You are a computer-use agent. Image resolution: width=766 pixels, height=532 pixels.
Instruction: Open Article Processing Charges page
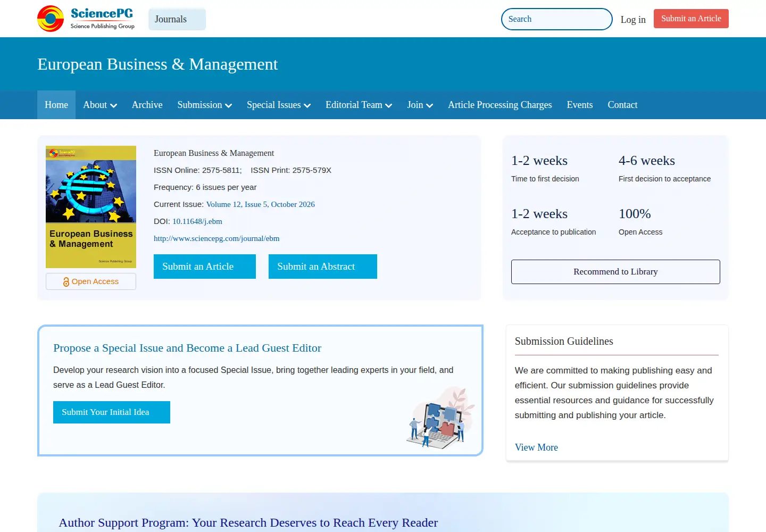point(500,105)
